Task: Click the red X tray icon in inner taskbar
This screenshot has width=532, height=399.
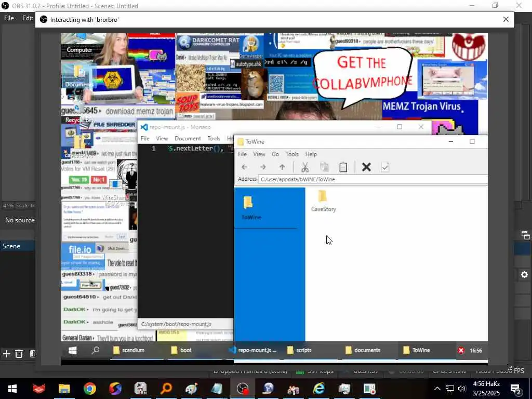Action: coord(461,351)
